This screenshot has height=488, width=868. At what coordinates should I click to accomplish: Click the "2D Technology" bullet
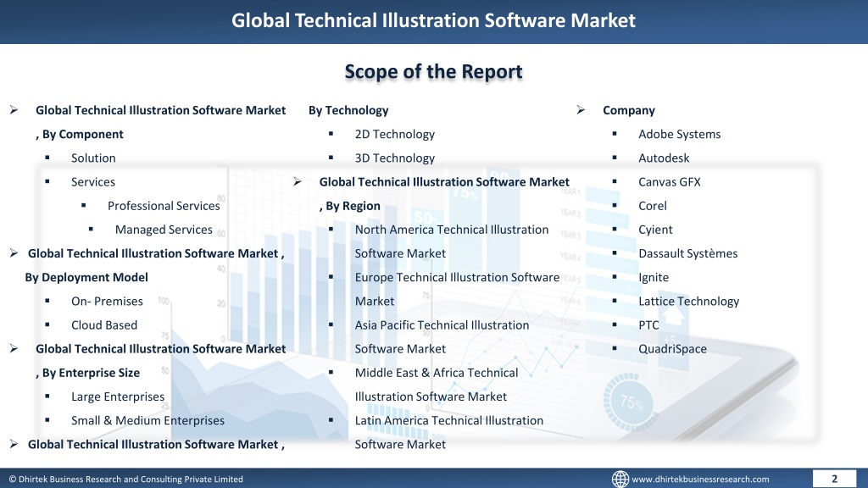395,134
